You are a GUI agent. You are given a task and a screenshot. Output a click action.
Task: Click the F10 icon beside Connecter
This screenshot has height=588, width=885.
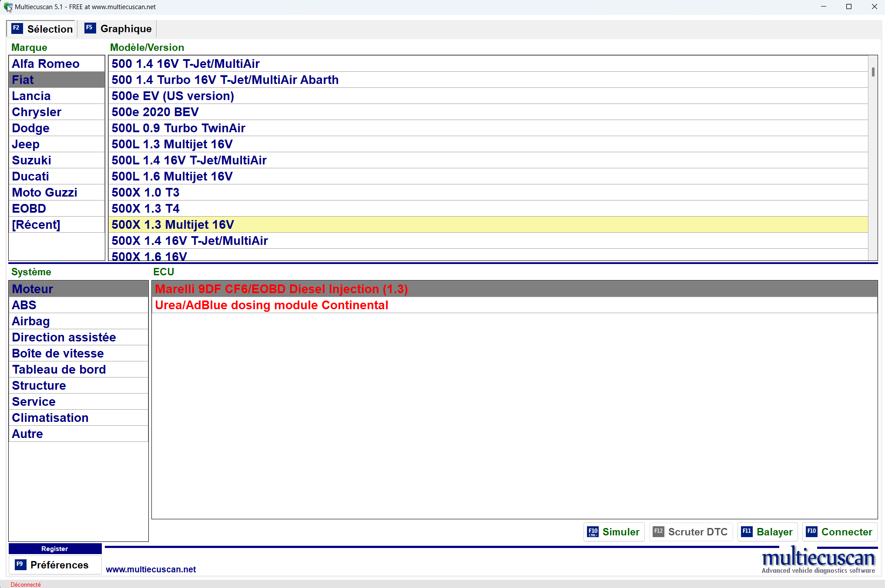click(x=811, y=531)
